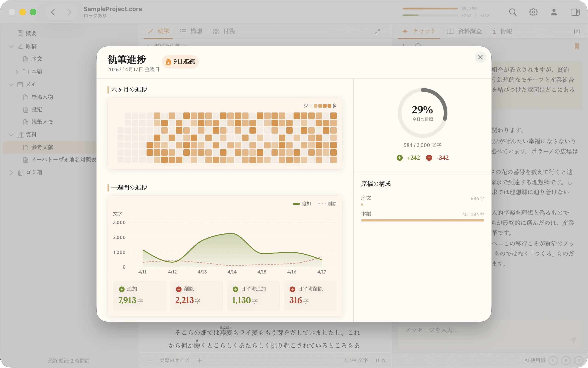The image size is (588, 368).
Task: Switch to the チャット tab
Action: [419, 31]
